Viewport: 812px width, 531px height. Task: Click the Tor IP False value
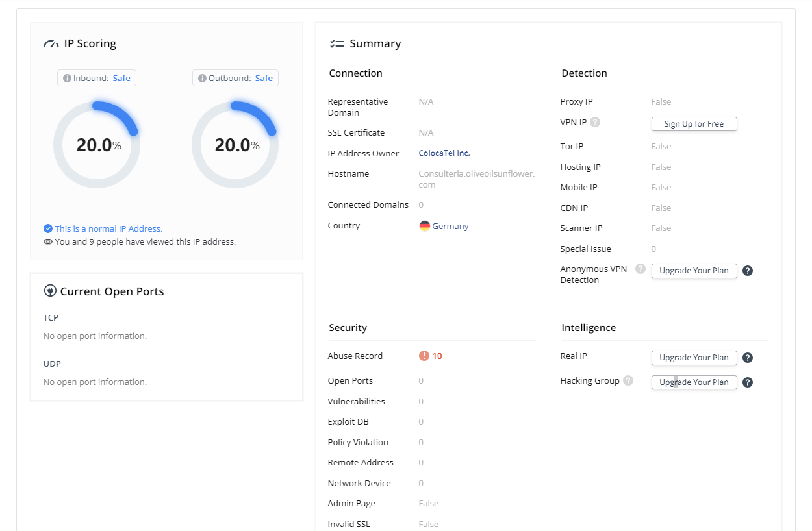click(x=661, y=146)
